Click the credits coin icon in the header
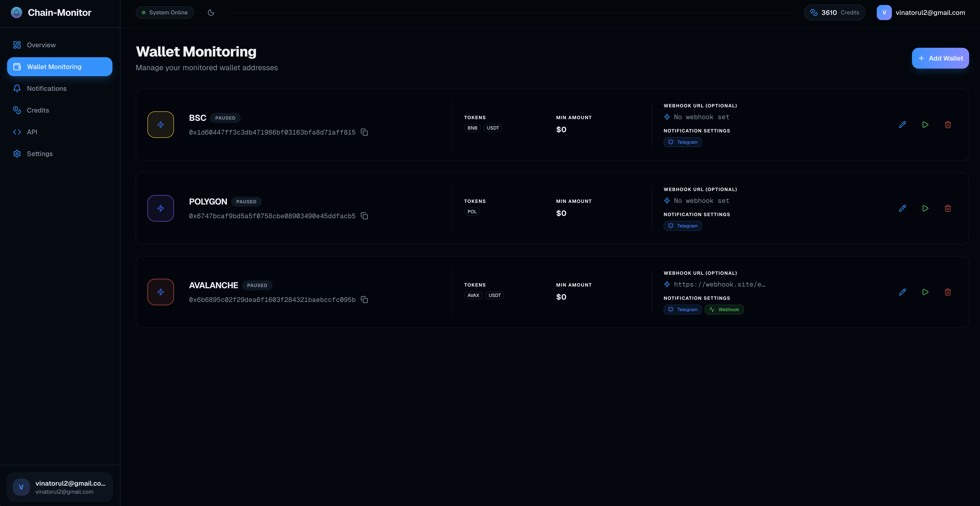 click(814, 12)
